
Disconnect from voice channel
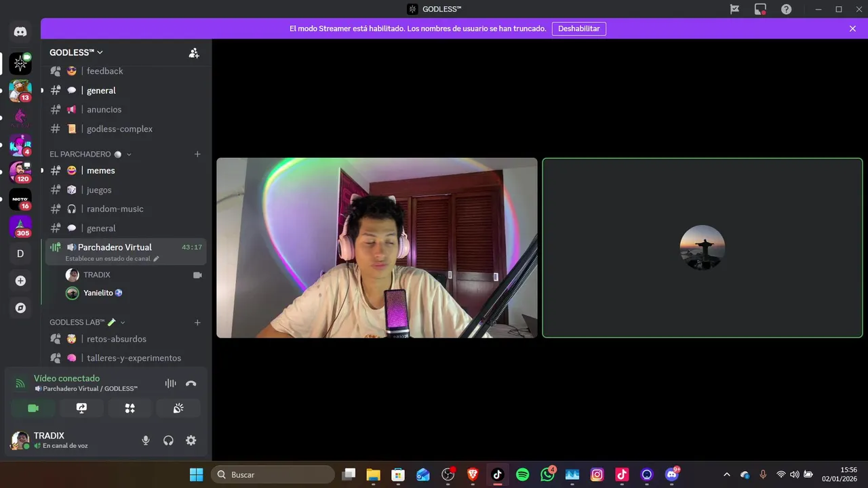[x=191, y=384]
